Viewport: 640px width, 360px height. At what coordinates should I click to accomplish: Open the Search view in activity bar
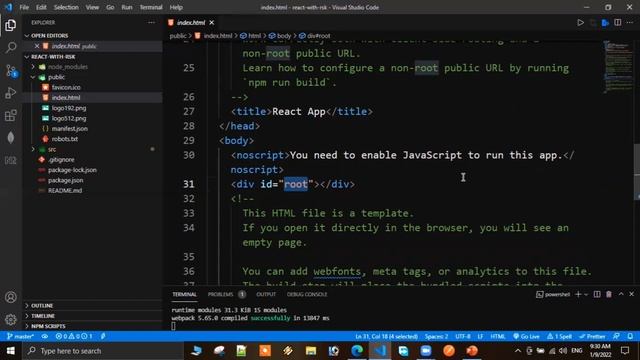tap(11, 47)
